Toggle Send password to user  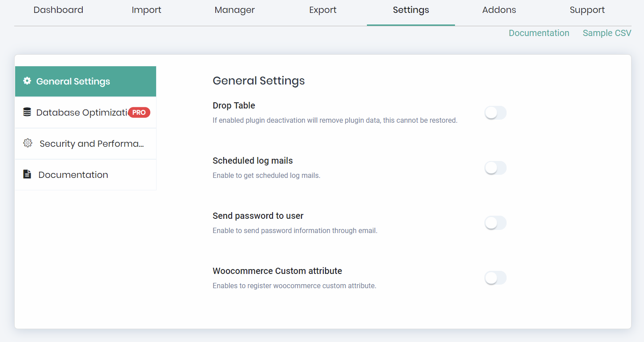495,223
